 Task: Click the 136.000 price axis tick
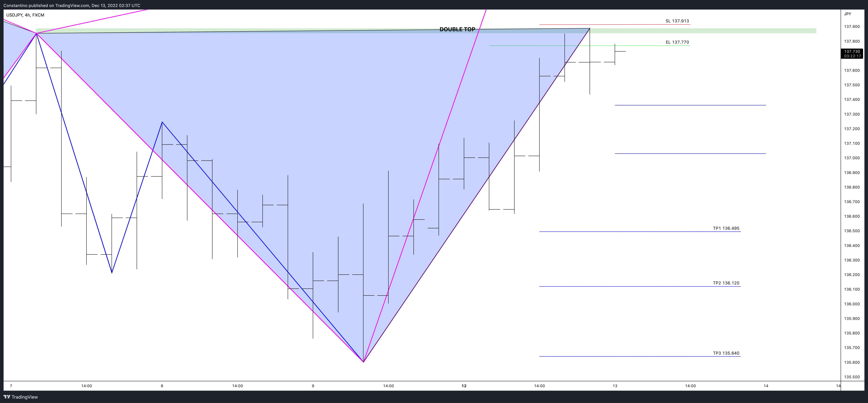tap(852, 304)
